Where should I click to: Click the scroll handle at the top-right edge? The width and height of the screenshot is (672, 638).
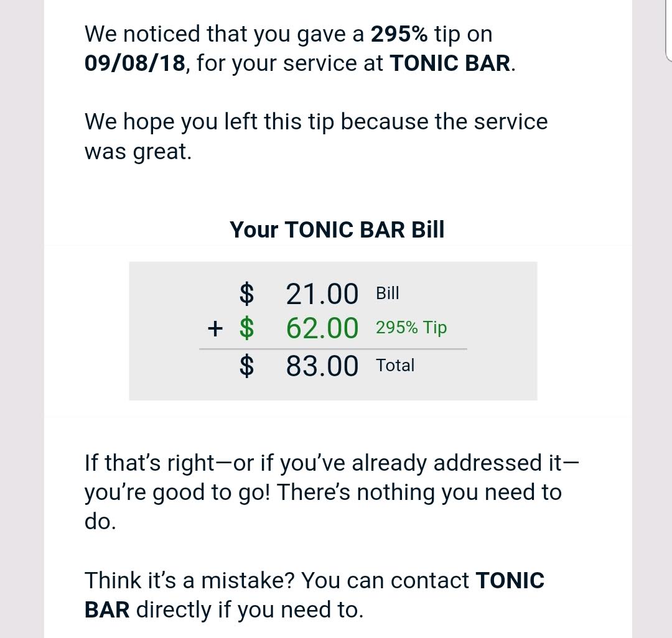(x=668, y=31)
